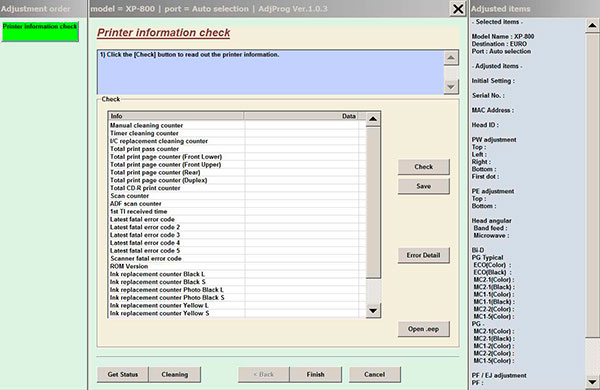The height and width of the screenshot is (390, 600).
Task: Click the info list vertical scrollbar thumb
Action: point(373,203)
